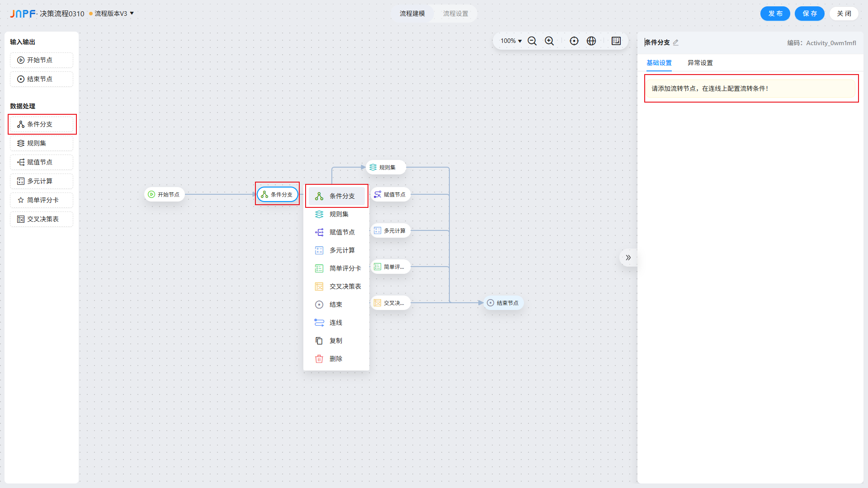868x488 pixels.
Task: Click the zoom out magnifier icon
Action: pyautogui.click(x=532, y=41)
